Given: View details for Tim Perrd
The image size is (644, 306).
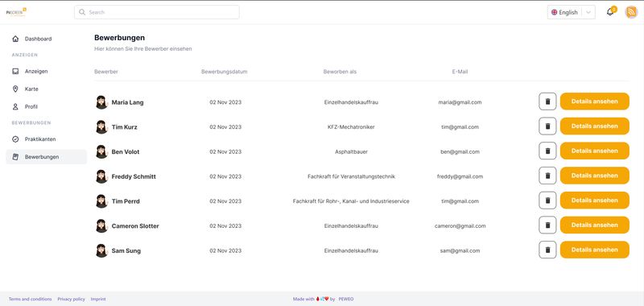Looking at the screenshot, I should tap(595, 201).
